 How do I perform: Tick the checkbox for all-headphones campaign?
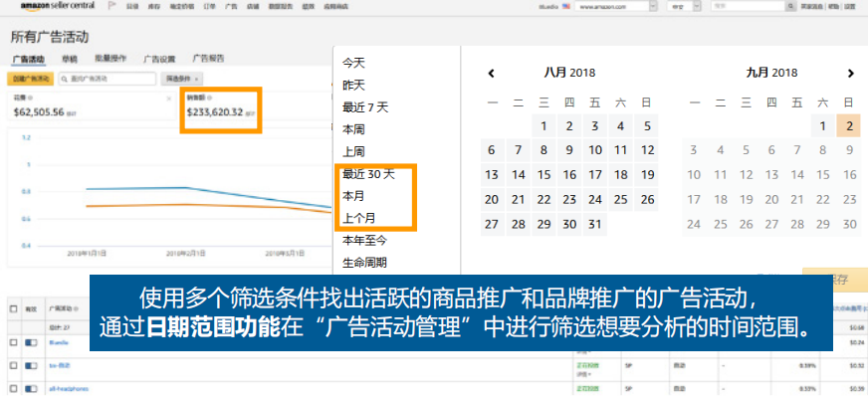coord(13,389)
